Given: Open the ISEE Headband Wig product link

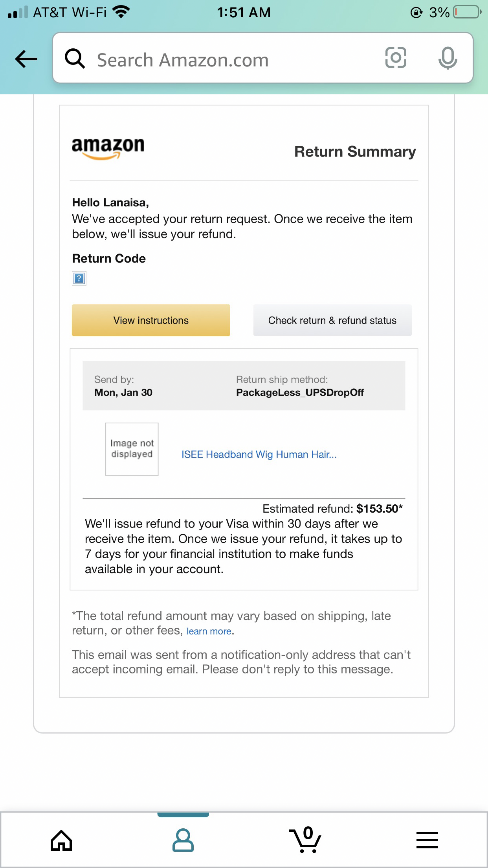Looking at the screenshot, I should (x=259, y=454).
